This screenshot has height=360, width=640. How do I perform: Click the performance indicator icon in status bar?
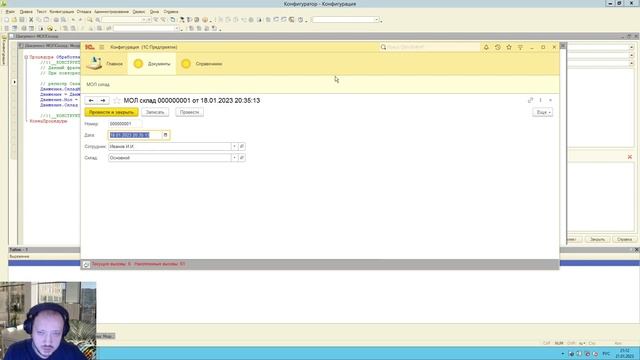(86, 264)
